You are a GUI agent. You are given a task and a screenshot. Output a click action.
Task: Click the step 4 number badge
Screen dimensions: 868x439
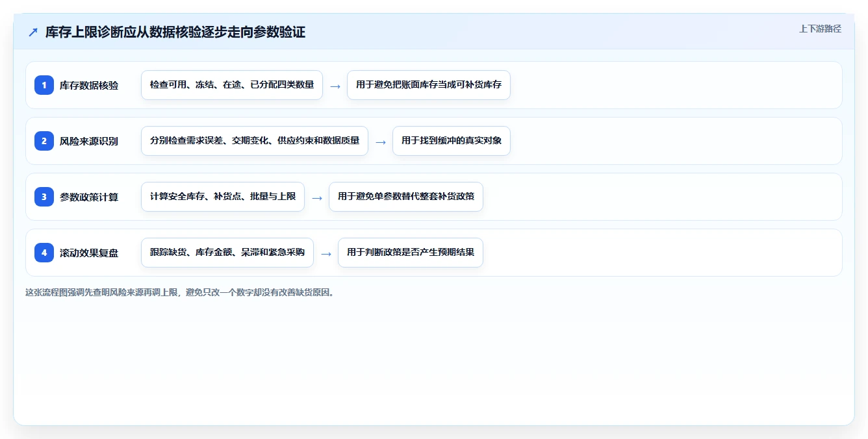coord(44,253)
